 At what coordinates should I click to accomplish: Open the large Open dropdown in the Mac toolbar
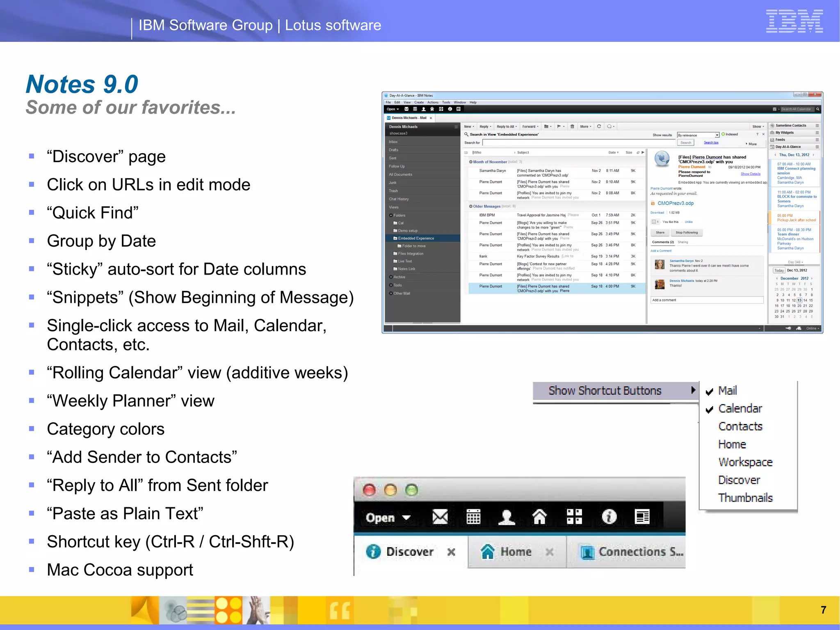click(388, 518)
